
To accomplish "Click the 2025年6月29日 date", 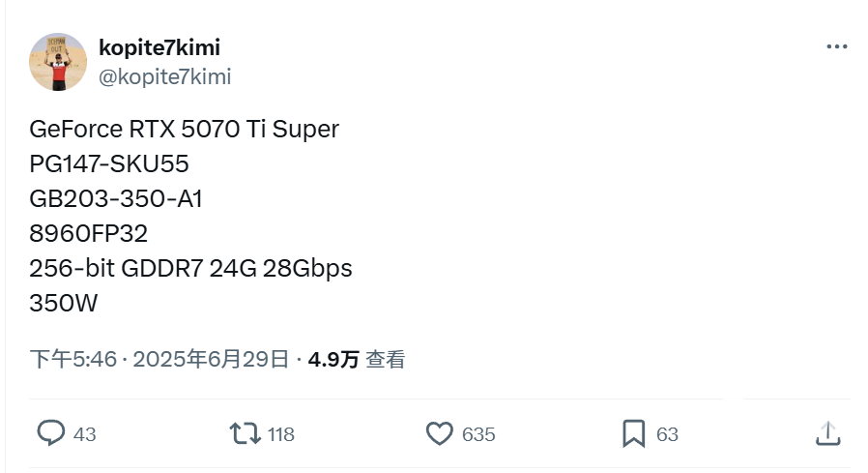I will coord(211,360).
